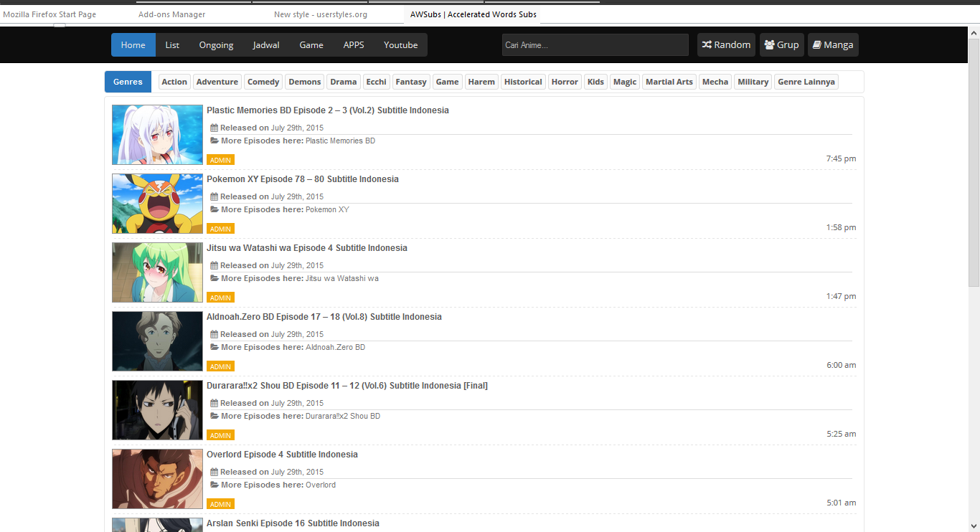This screenshot has width=980, height=532.
Task: Open Aldnoah.Zero BD Episode 17 – 18 link
Action: 324,317
